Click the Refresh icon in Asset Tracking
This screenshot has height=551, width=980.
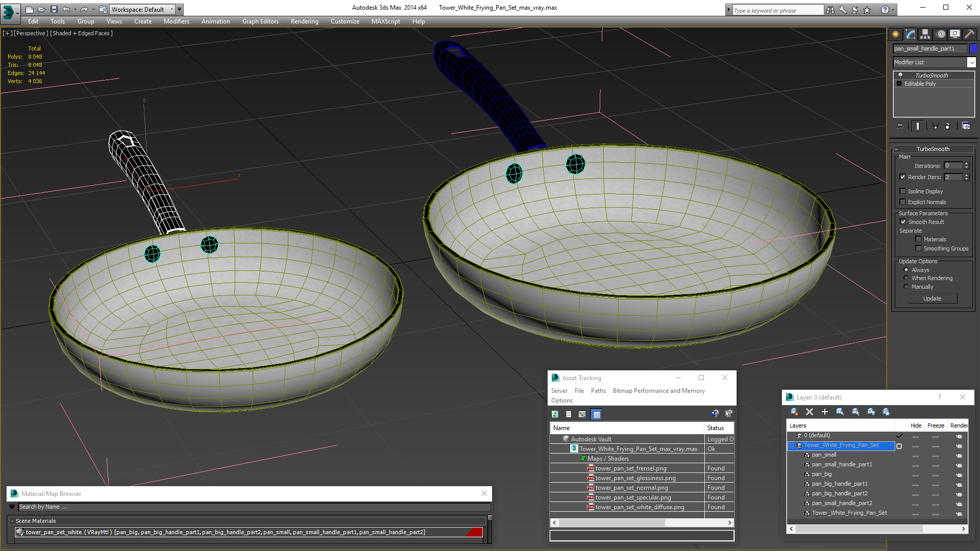pos(555,414)
